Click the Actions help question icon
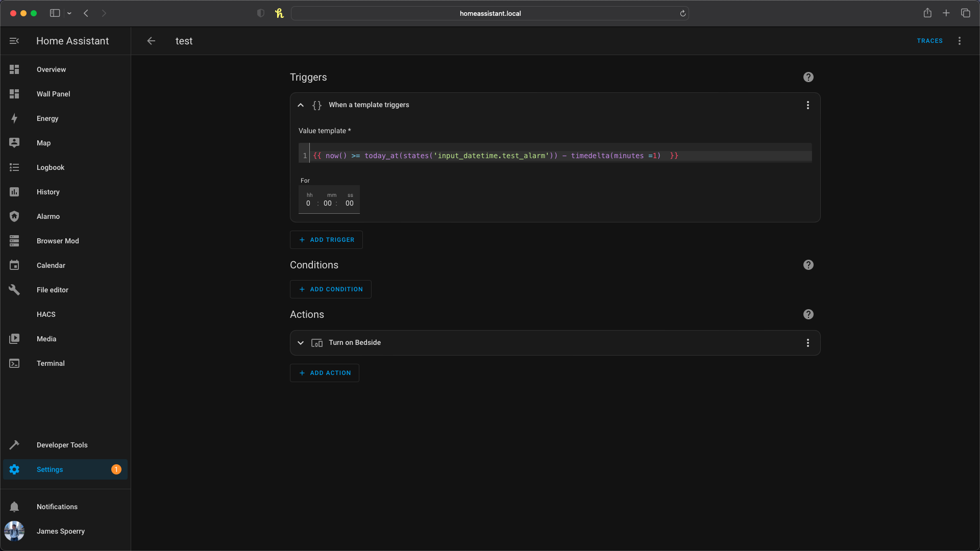 click(x=808, y=314)
